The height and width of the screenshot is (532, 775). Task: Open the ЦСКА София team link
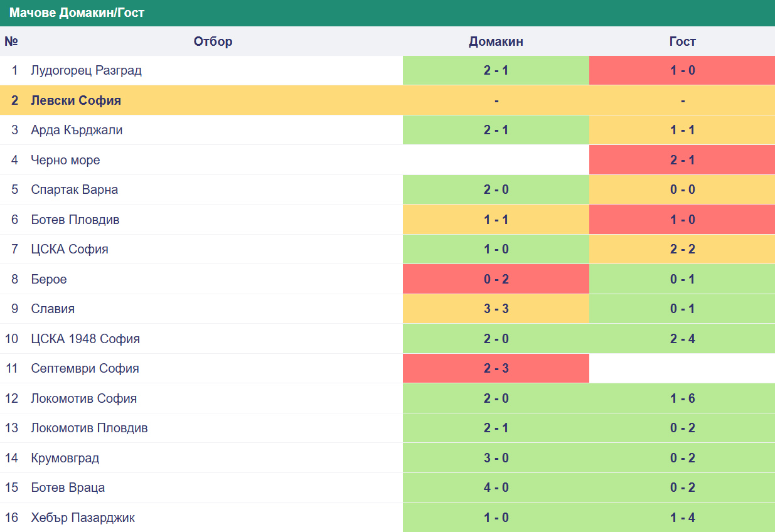click(70, 249)
